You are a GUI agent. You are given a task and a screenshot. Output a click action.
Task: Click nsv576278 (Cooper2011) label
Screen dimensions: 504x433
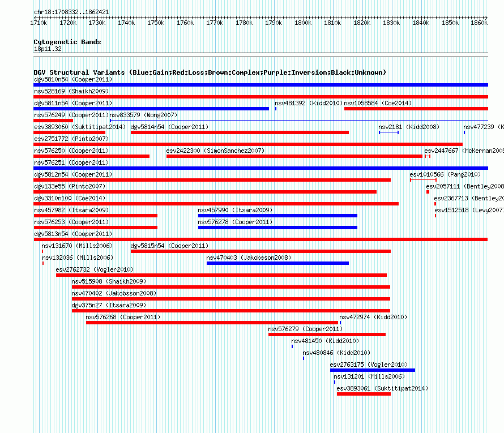pos(235,222)
